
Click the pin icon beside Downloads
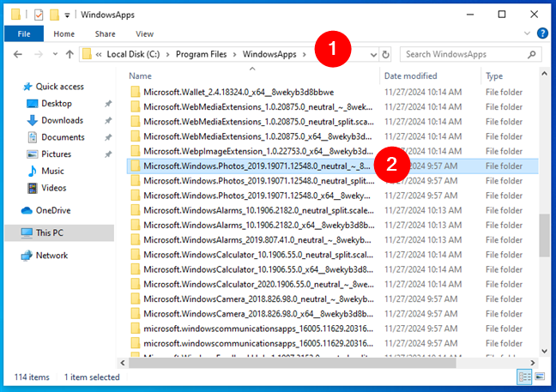(108, 120)
